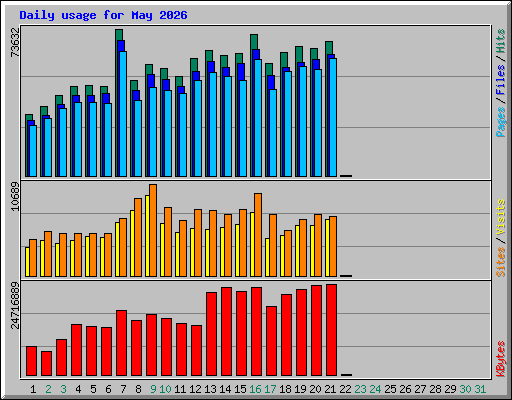Click day 21 on the x-axis
This screenshot has width=512, height=400.
click(330, 389)
